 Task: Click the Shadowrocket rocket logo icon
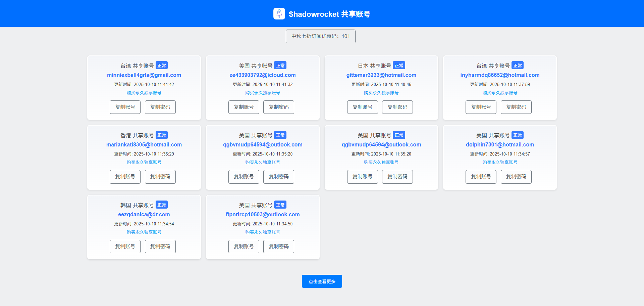279,14
